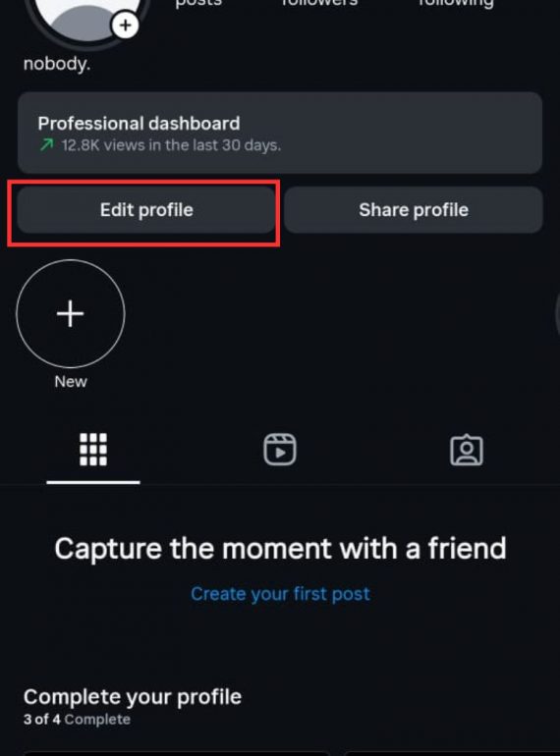Open the tagged photos tab
This screenshot has height=756, width=560.
pyautogui.click(x=467, y=450)
